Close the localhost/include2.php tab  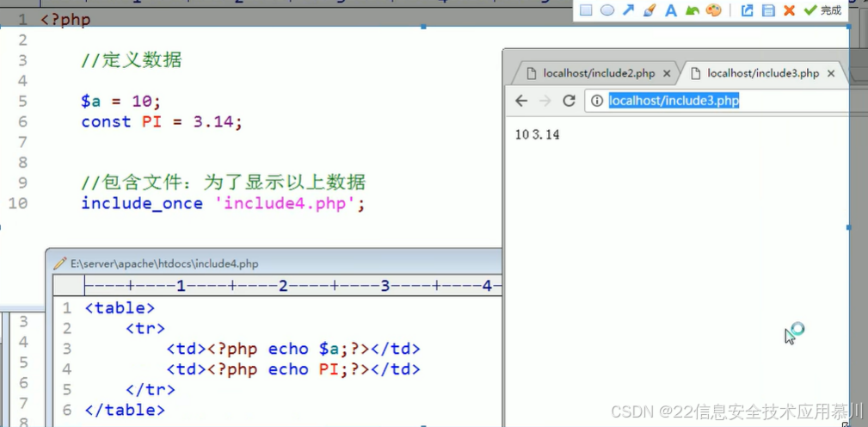667,74
